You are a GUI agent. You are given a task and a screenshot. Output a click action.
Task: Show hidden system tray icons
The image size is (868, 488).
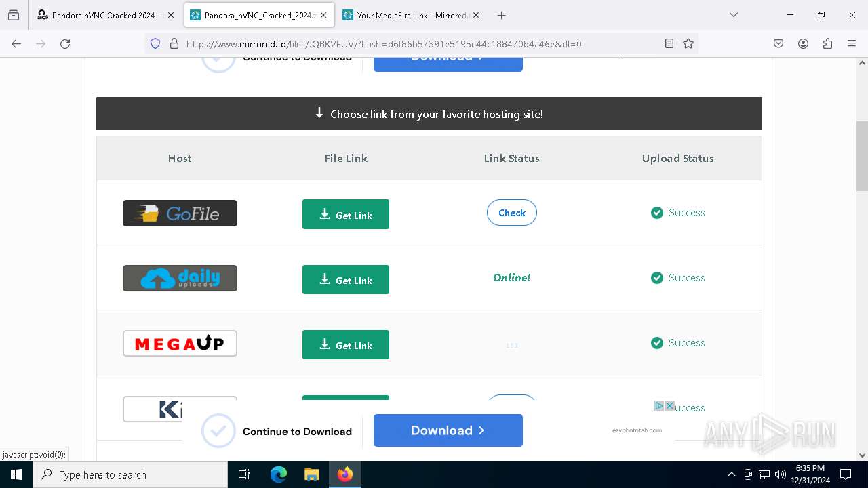pos(731,474)
